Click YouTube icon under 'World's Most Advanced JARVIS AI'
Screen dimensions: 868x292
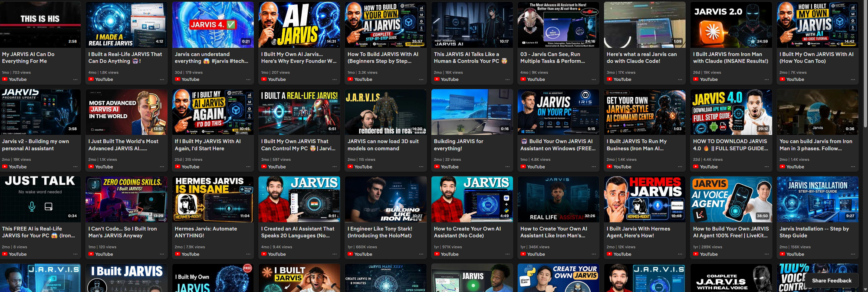(x=91, y=167)
